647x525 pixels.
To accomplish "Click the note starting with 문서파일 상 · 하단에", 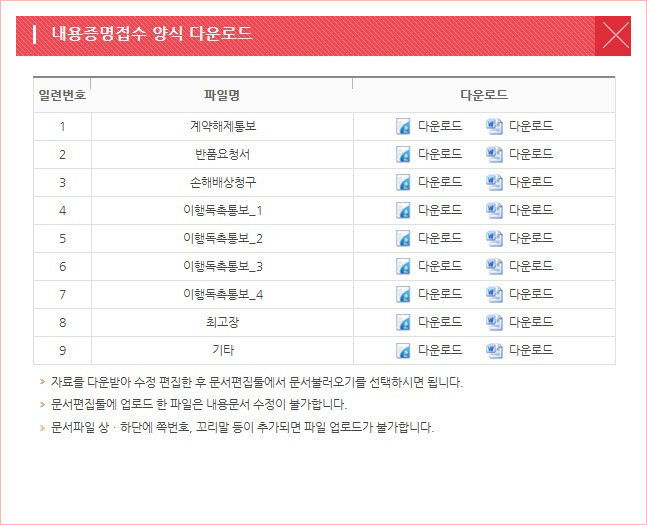I will tap(242, 427).
